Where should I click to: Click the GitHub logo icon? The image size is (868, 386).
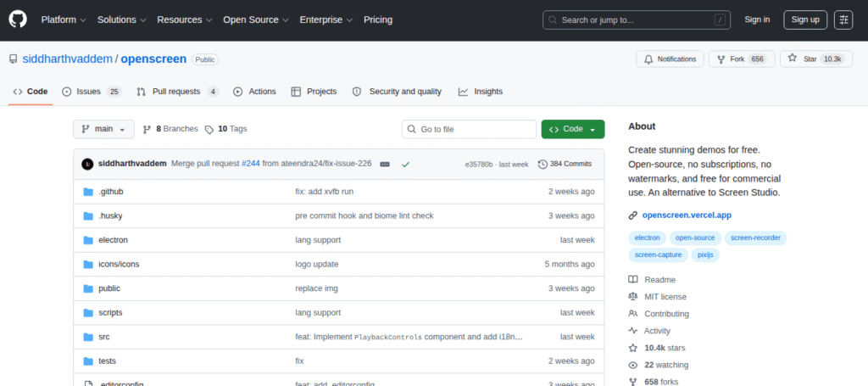(x=18, y=19)
